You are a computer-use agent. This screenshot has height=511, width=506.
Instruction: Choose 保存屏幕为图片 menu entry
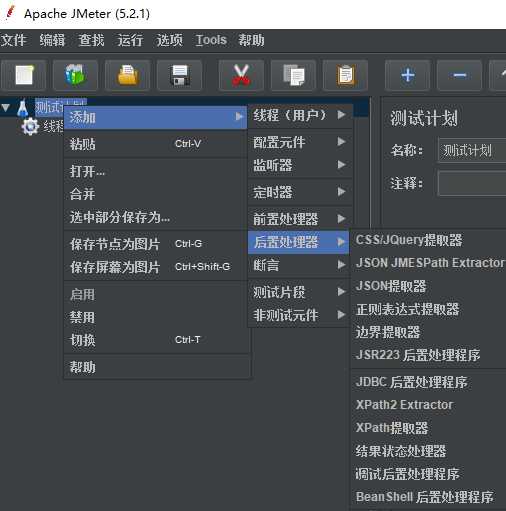pos(155,267)
